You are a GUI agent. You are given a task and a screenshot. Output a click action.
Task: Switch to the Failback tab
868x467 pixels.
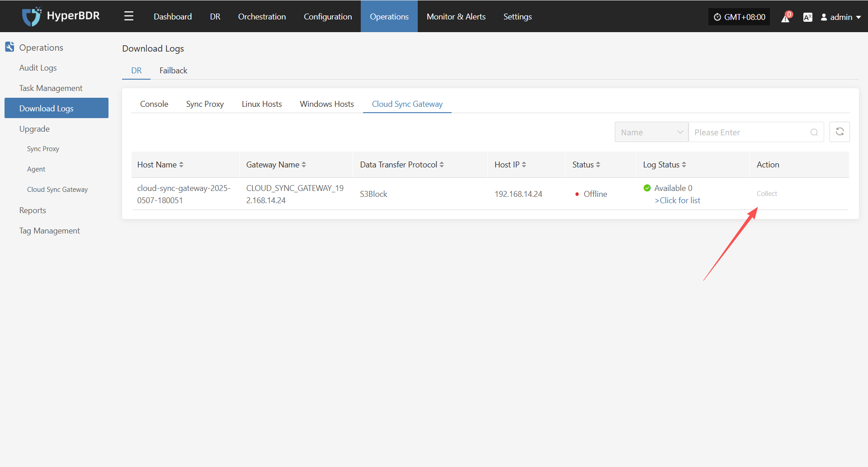[173, 71]
